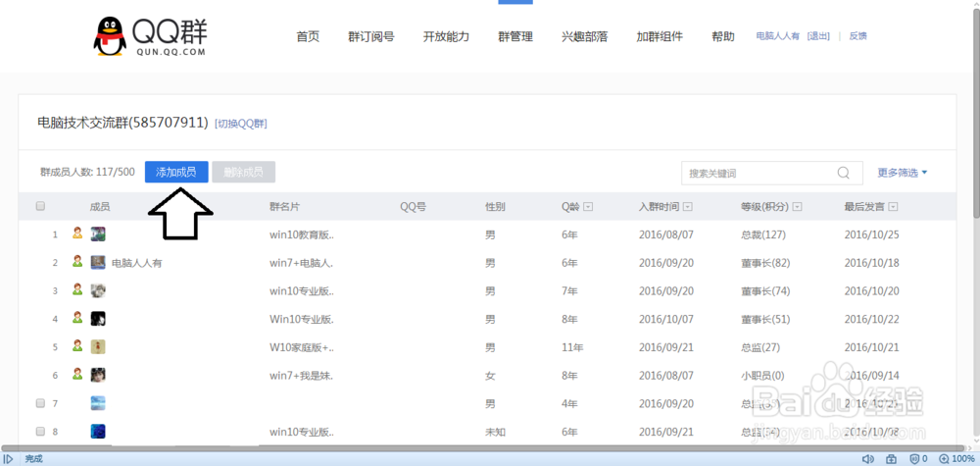
Task: Open the 群订阅号 nav tab
Action: pos(371,36)
